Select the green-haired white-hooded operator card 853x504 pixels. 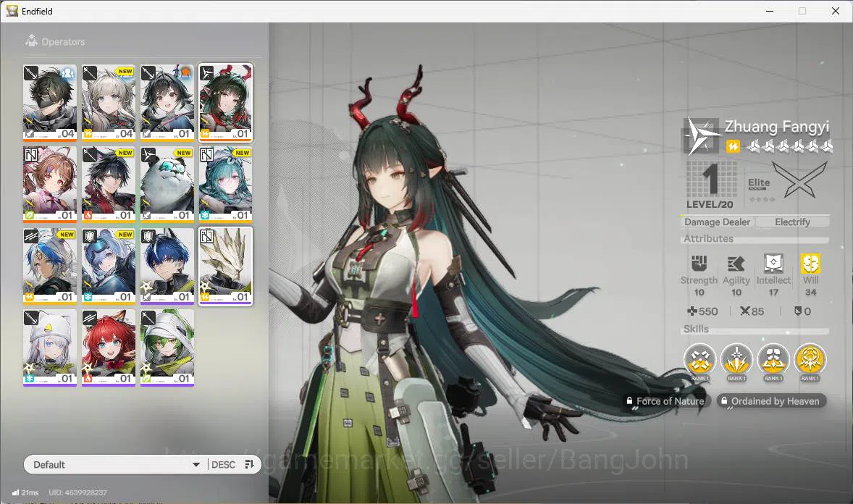tap(167, 348)
